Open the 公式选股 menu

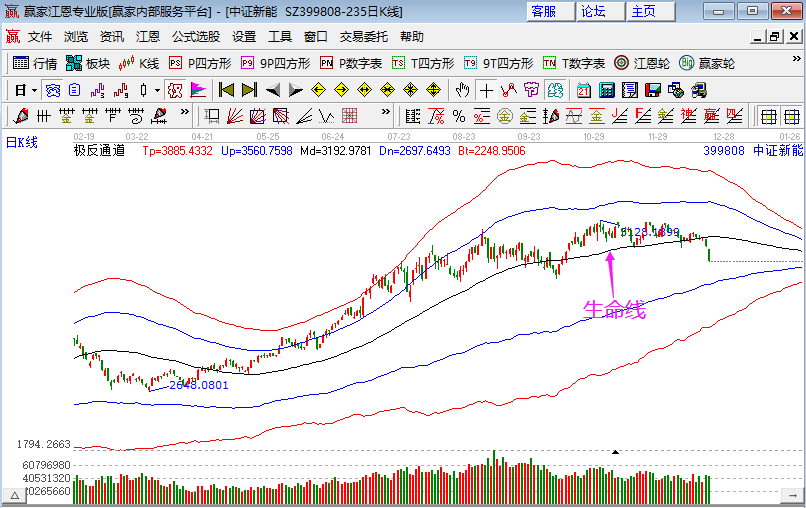point(196,37)
